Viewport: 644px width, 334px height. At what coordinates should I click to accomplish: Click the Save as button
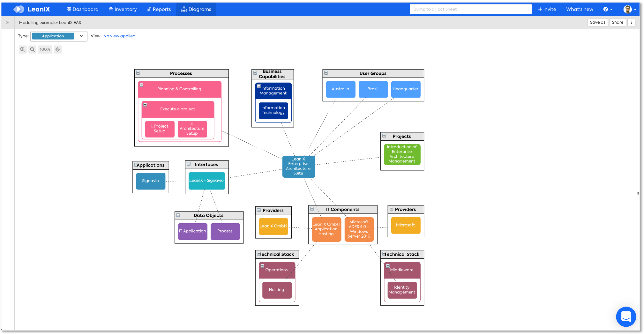tap(597, 22)
